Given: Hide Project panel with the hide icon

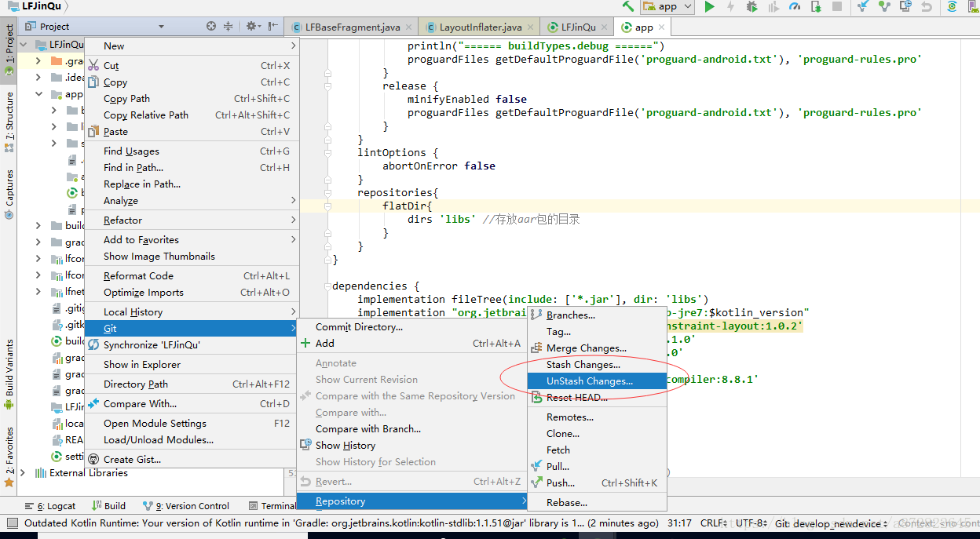Looking at the screenshot, I should click(274, 26).
